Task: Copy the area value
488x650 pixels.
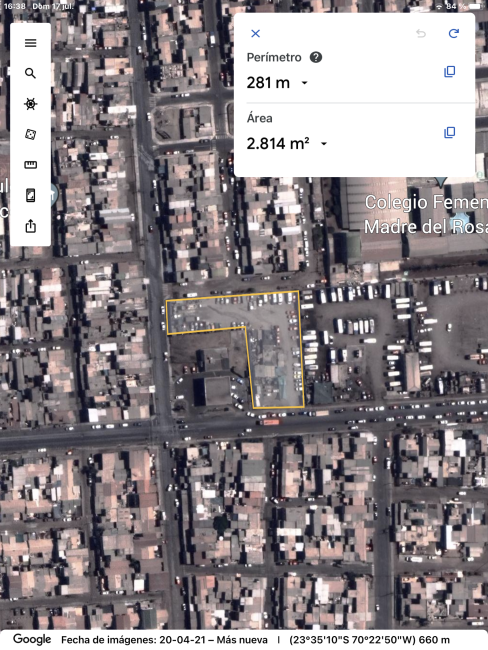Action: [449, 133]
